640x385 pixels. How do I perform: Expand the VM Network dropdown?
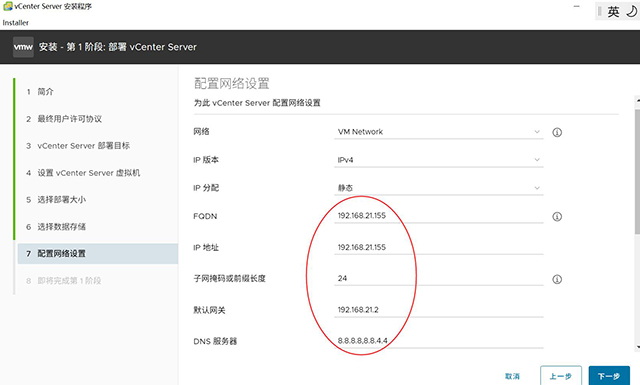tap(439, 132)
